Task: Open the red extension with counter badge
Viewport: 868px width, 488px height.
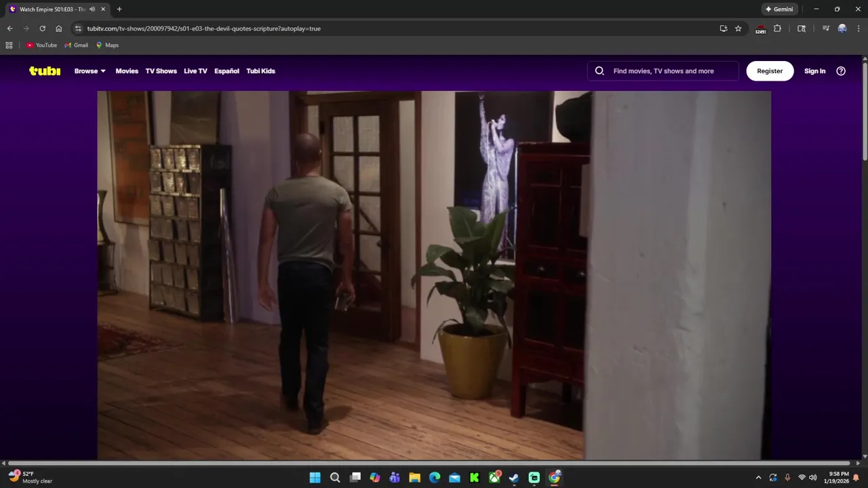Action: point(761,28)
